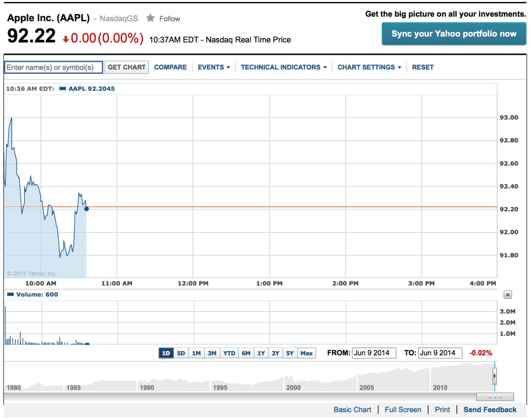Click the symbol name entry field
Image resolution: width=531 pixels, height=420 pixels.
[53, 67]
